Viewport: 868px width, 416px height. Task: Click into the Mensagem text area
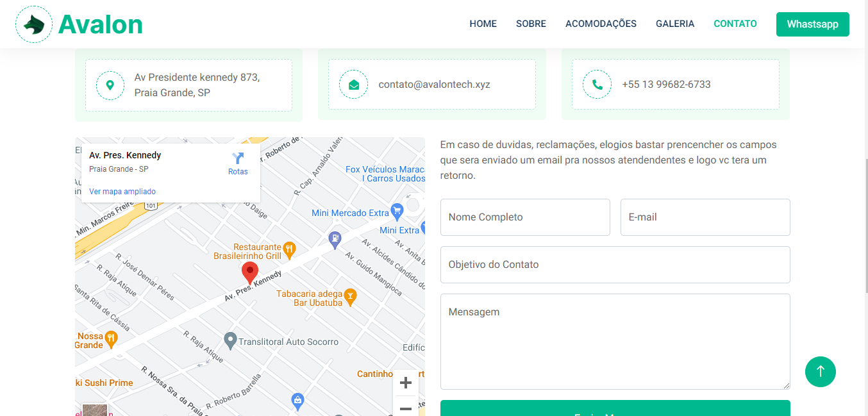click(615, 341)
